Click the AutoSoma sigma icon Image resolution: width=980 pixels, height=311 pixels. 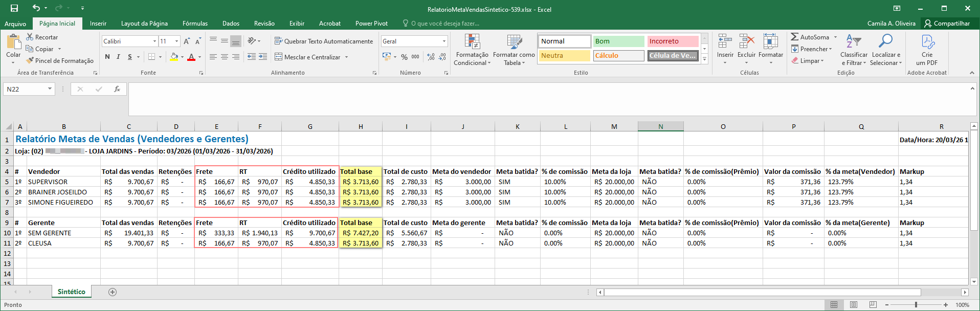point(794,37)
